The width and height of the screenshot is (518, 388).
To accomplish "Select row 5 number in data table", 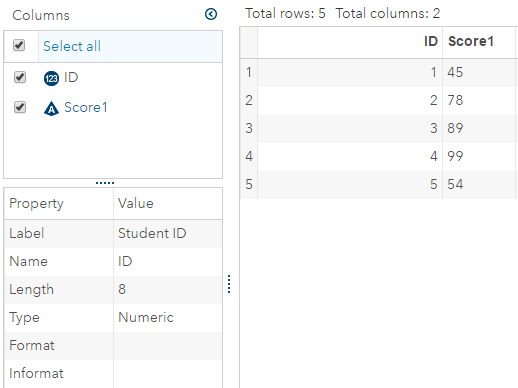I will 249,184.
